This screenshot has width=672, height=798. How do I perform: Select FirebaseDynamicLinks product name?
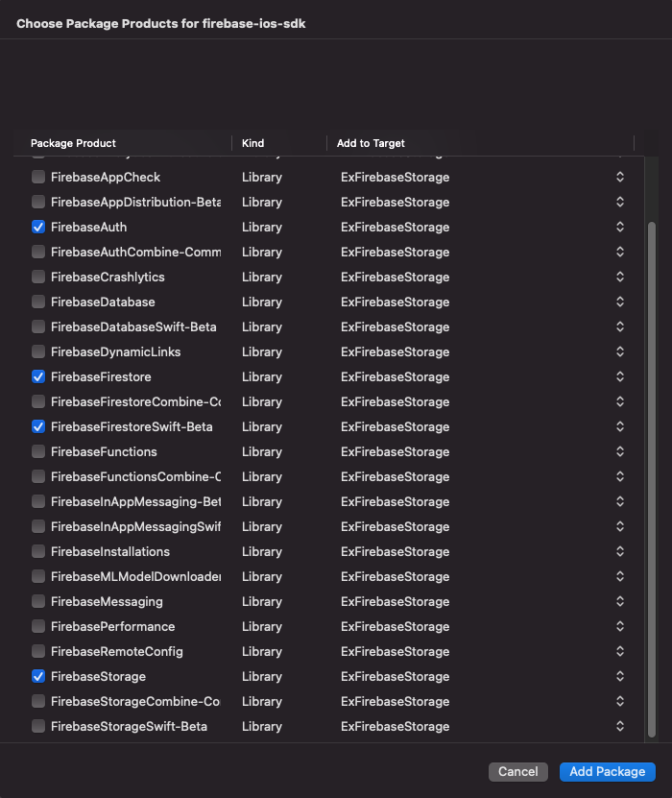[116, 351]
